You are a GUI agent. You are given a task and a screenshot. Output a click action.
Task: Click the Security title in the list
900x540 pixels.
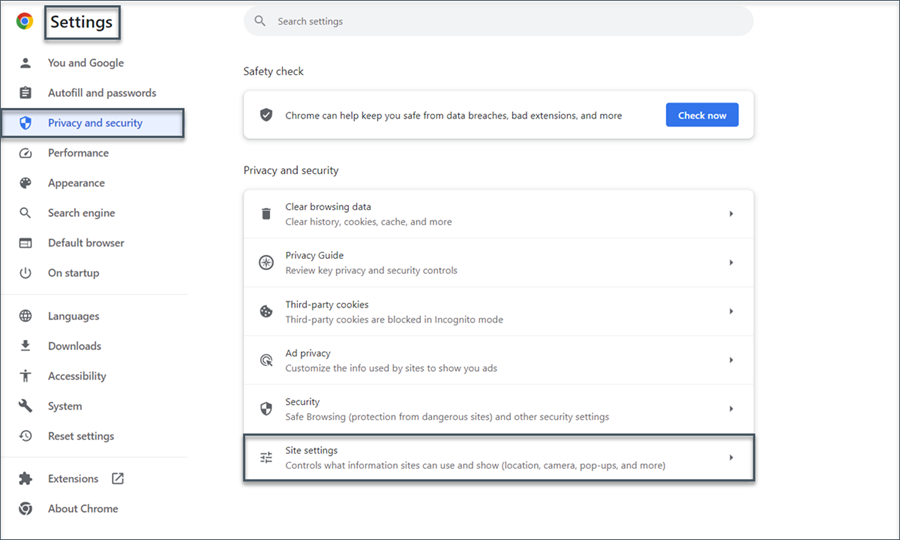tap(302, 402)
